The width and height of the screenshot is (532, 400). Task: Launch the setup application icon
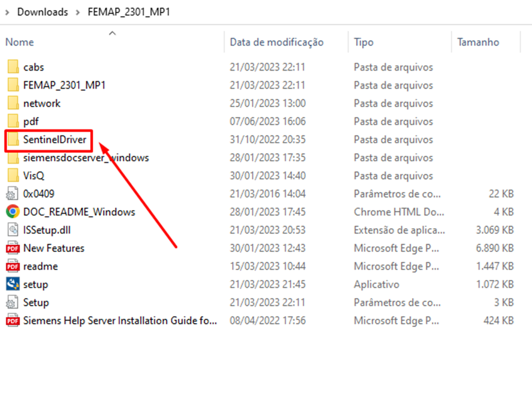tap(13, 284)
